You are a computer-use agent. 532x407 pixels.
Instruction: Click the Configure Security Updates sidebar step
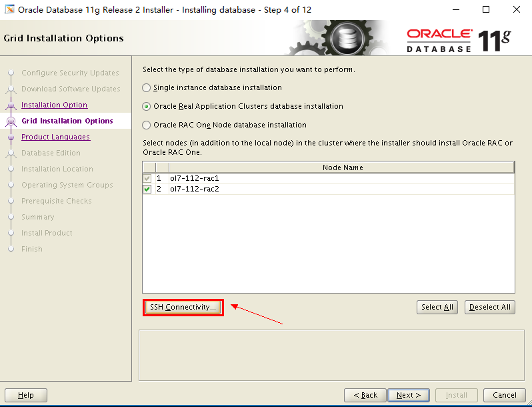(70, 73)
